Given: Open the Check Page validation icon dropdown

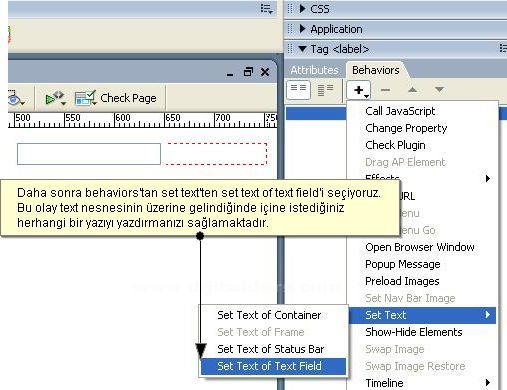Looking at the screenshot, I should click(x=86, y=98).
